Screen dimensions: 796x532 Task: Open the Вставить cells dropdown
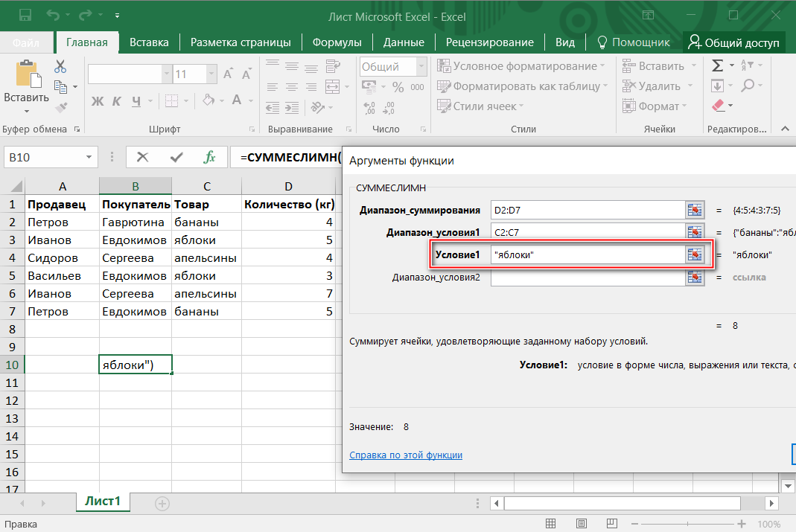point(693,66)
